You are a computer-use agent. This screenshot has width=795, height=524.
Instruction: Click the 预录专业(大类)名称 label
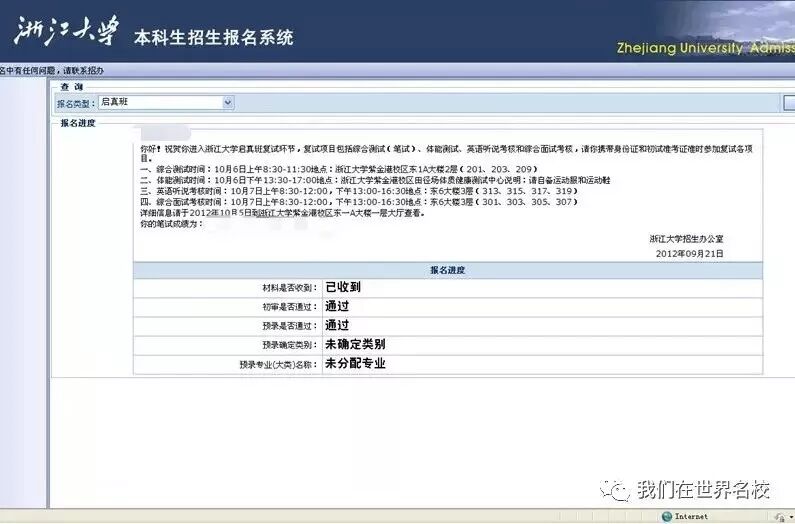(278, 364)
